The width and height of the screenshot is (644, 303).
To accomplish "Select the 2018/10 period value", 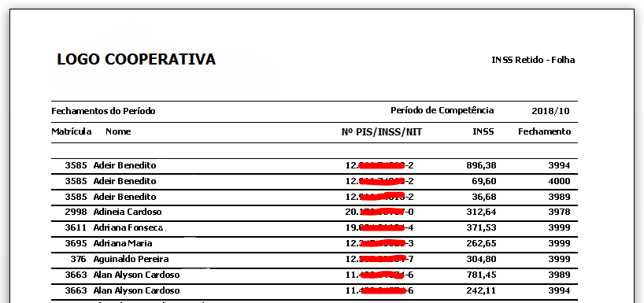I will point(551,111).
